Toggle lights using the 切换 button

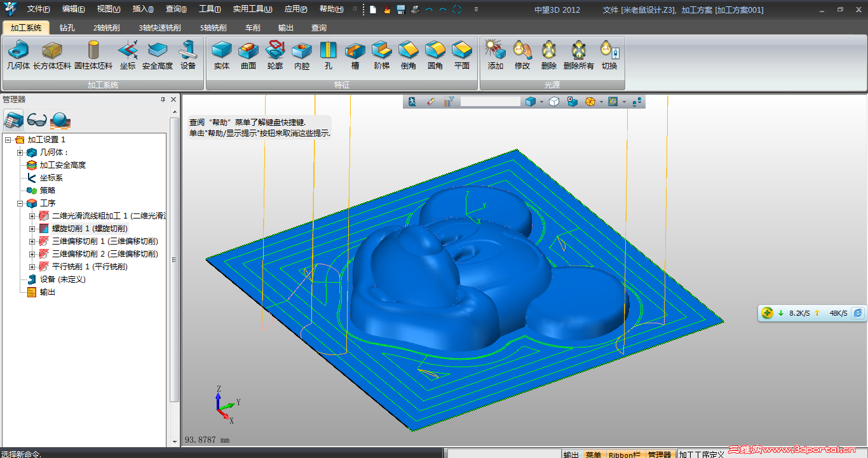(x=609, y=55)
